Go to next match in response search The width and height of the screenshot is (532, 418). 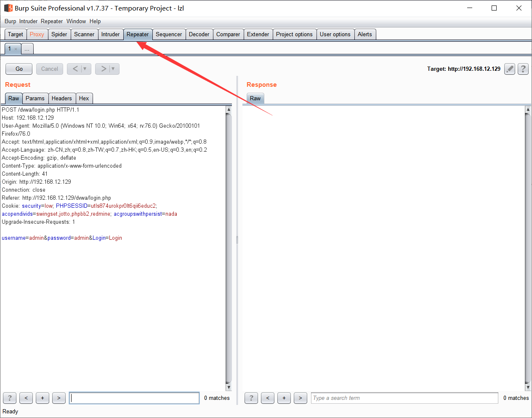(x=301, y=398)
